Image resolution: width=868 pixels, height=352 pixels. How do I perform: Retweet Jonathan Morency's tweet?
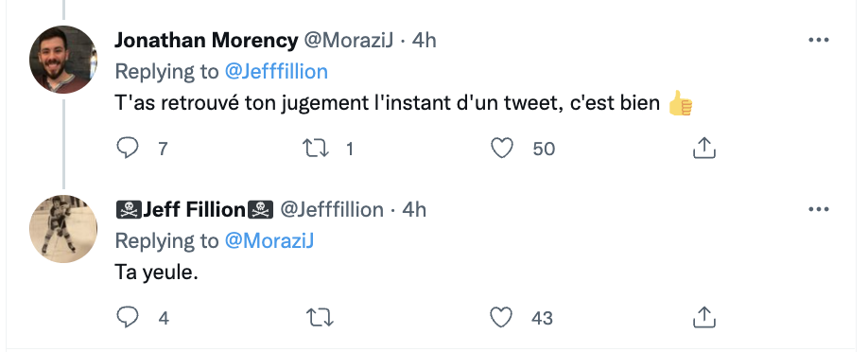[316, 149]
